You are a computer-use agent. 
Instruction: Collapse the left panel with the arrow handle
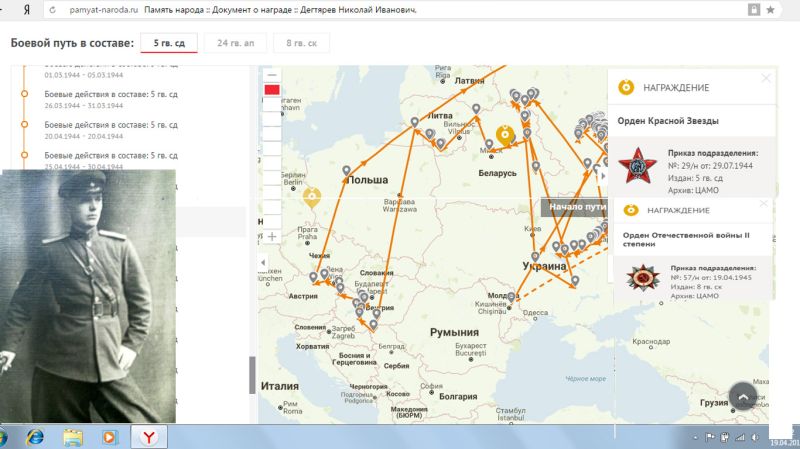tap(263, 263)
